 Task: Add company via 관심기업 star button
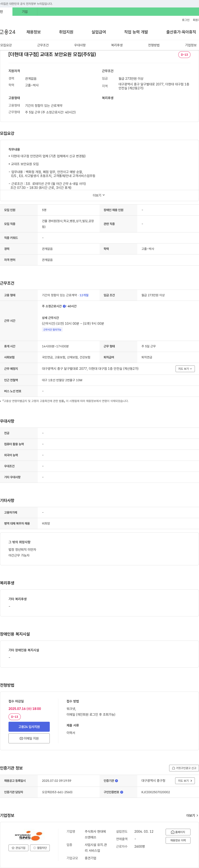18,848
